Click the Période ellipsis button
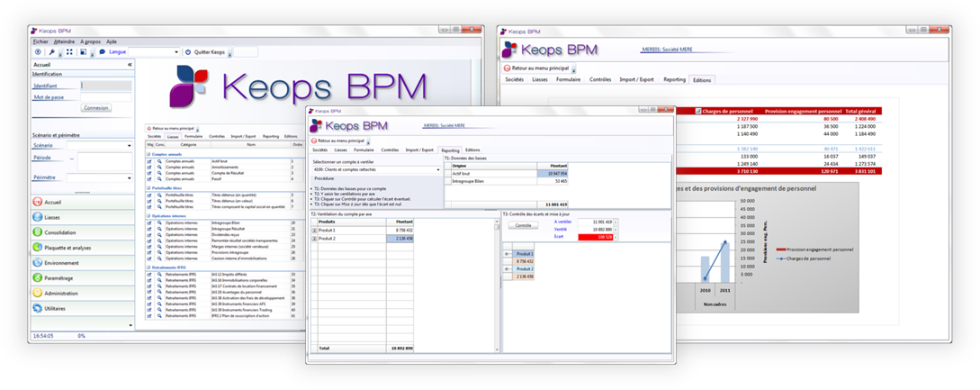 tap(72, 159)
